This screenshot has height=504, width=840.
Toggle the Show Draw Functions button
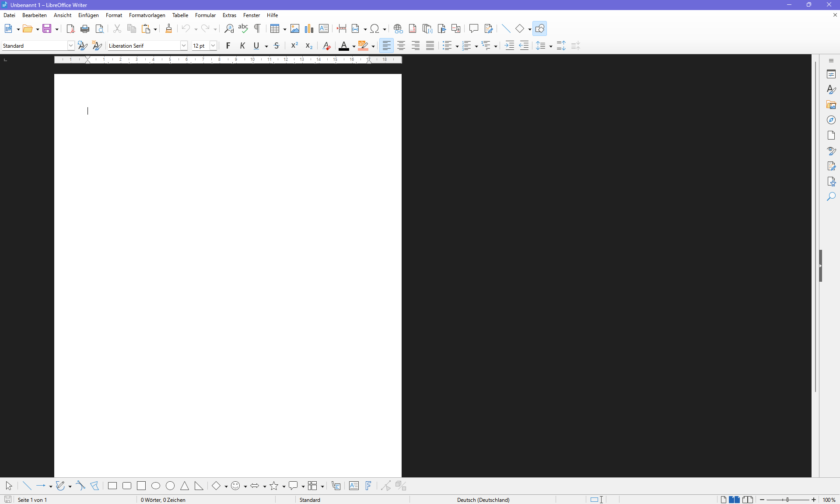click(539, 29)
